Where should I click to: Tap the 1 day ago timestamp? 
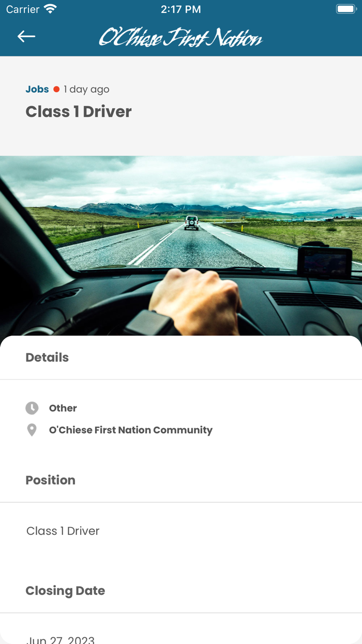(x=86, y=90)
